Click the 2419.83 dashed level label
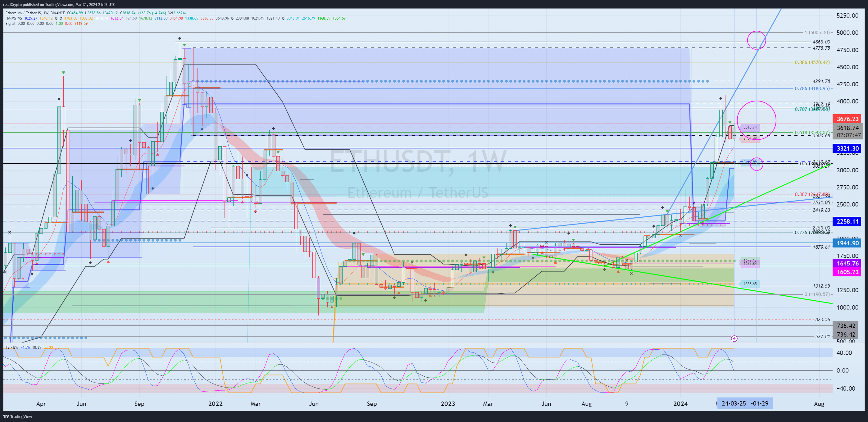The height and width of the screenshot is (422, 868). click(821, 210)
